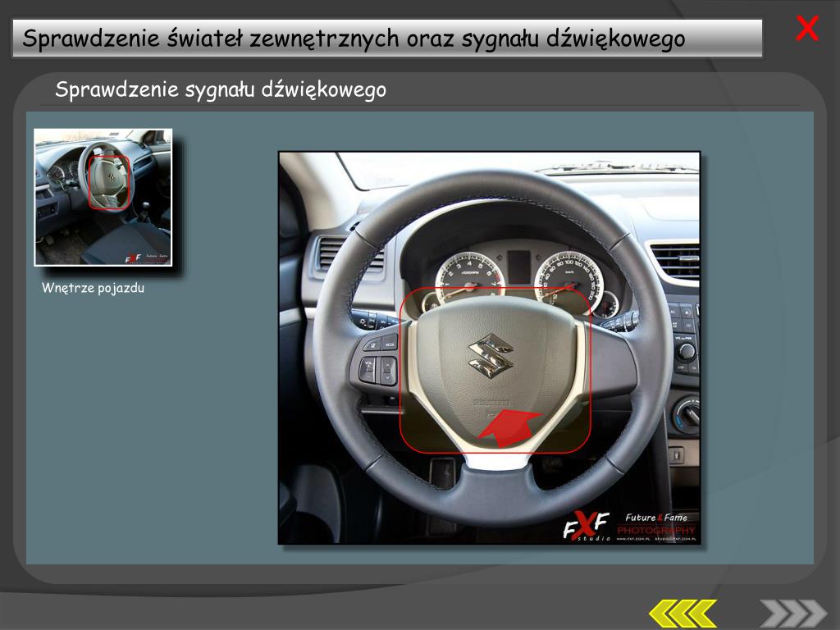Advance with the grey forward arrows
This screenshot has width=840, height=630.
(x=793, y=613)
